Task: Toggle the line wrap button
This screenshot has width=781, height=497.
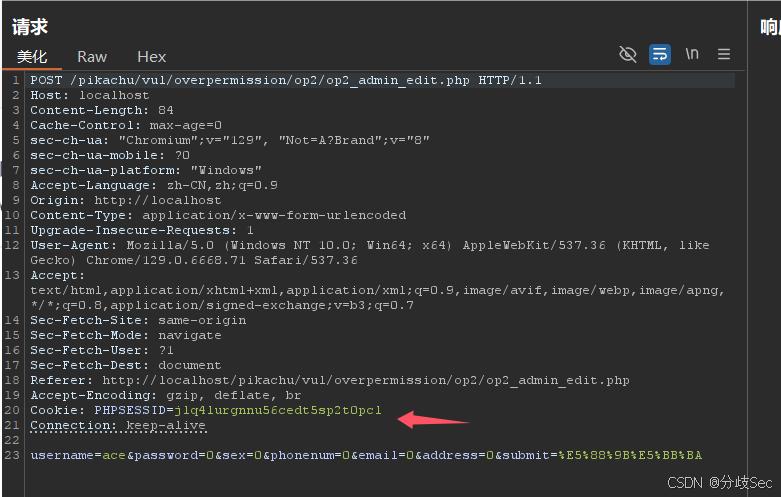Action: click(659, 54)
